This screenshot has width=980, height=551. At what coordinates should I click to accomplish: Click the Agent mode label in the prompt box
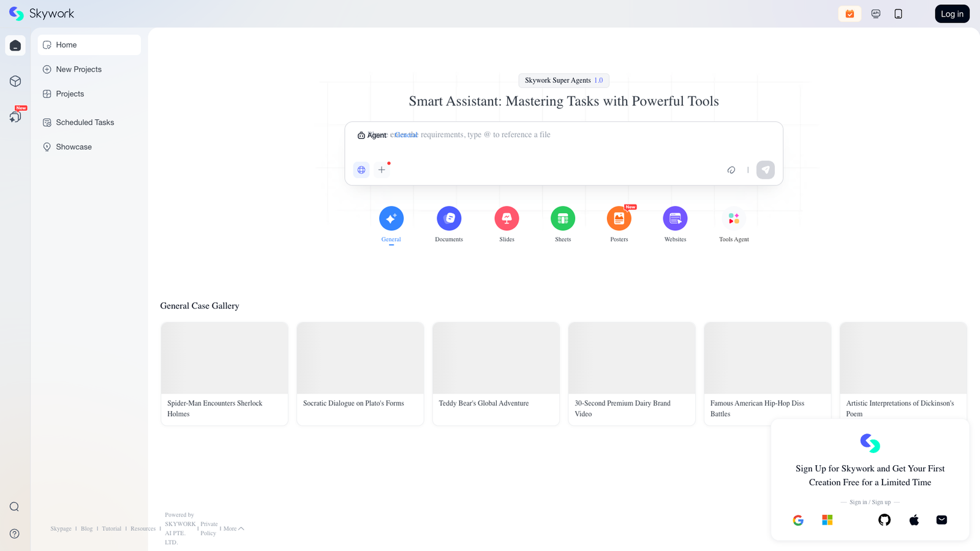click(372, 135)
